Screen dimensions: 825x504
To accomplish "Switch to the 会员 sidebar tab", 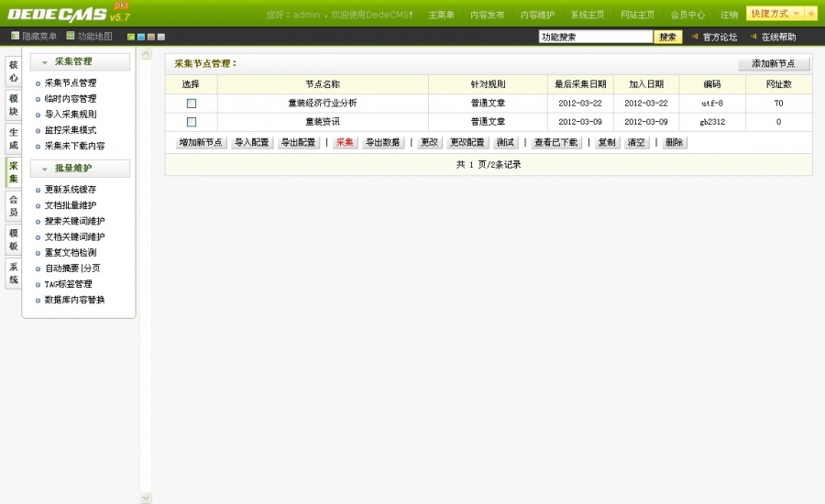I will tap(14, 205).
